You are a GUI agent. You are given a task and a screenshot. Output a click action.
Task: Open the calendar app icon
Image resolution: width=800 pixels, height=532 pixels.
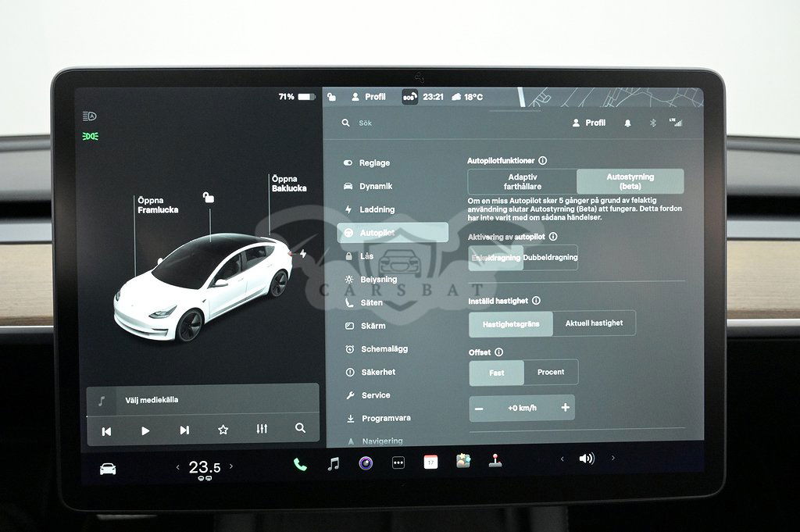pos(430,462)
